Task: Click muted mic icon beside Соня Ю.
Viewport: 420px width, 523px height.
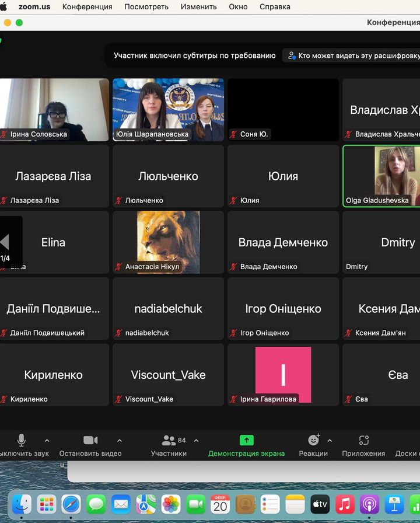Action: (234, 134)
